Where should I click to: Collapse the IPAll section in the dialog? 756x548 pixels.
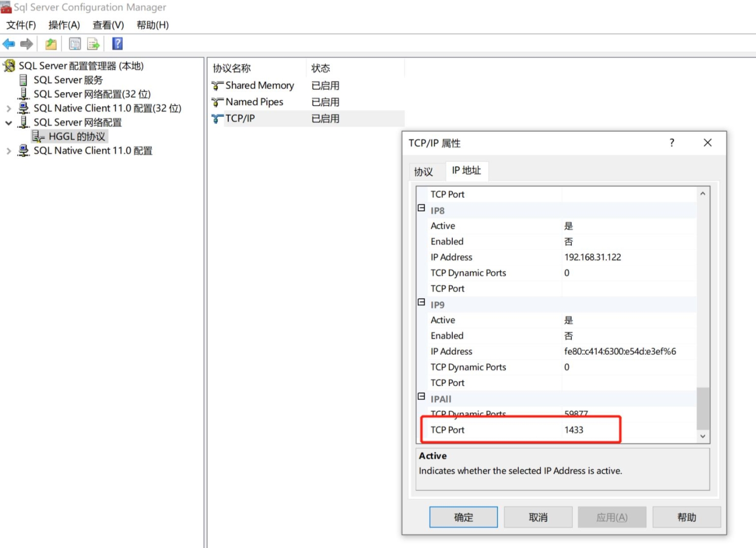[421, 396]
